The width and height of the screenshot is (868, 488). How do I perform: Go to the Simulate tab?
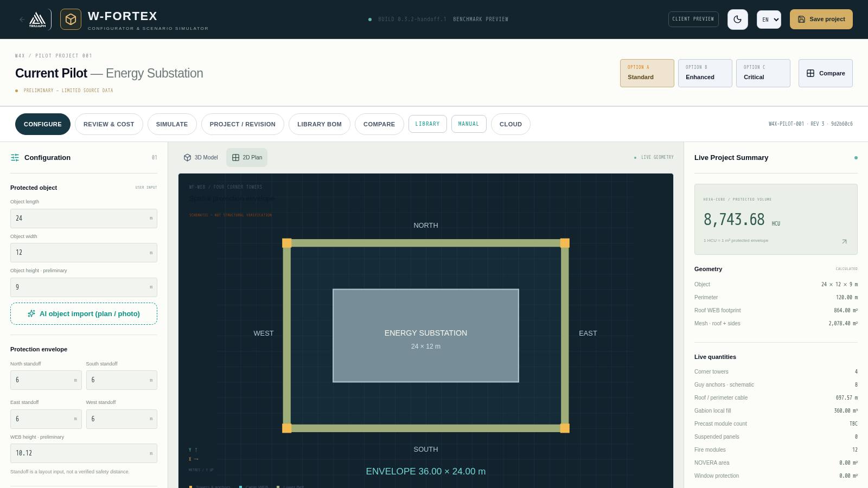[x=172, y=124]
